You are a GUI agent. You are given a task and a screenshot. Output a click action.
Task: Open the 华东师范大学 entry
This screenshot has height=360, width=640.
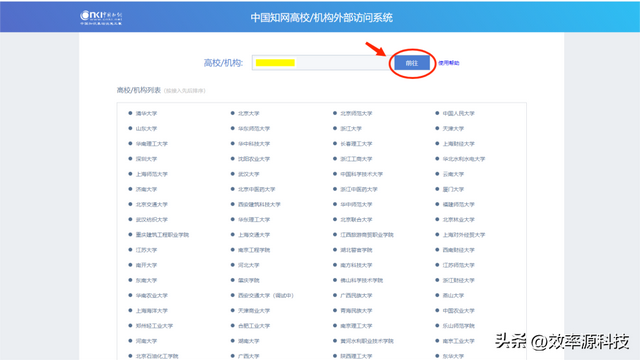[254, 129]
